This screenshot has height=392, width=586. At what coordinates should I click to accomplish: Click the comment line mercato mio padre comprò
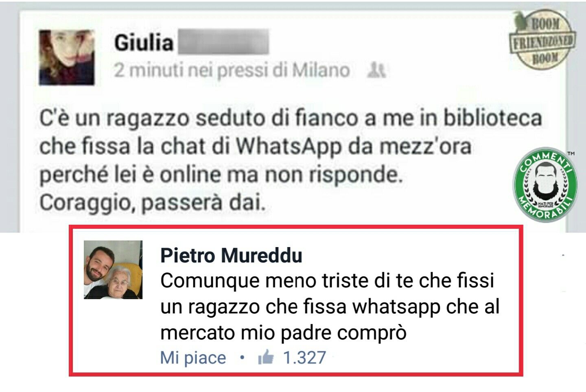point(283,333)
